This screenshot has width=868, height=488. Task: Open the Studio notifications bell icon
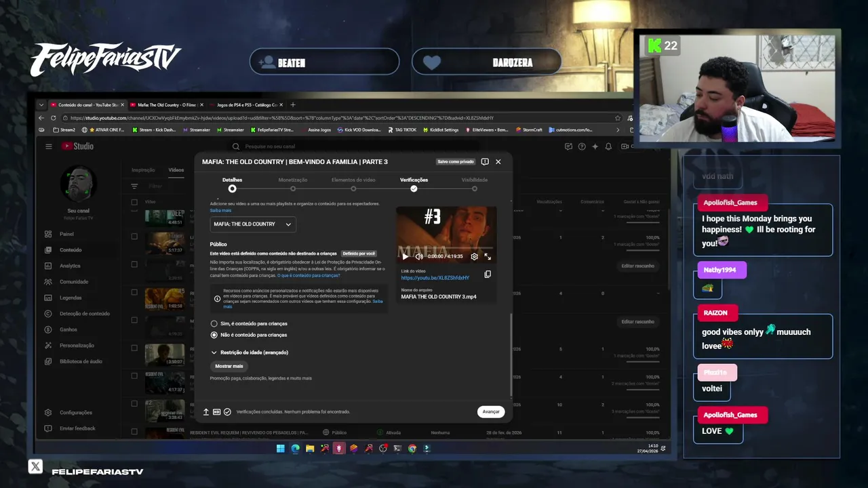[x=608, y=146]
